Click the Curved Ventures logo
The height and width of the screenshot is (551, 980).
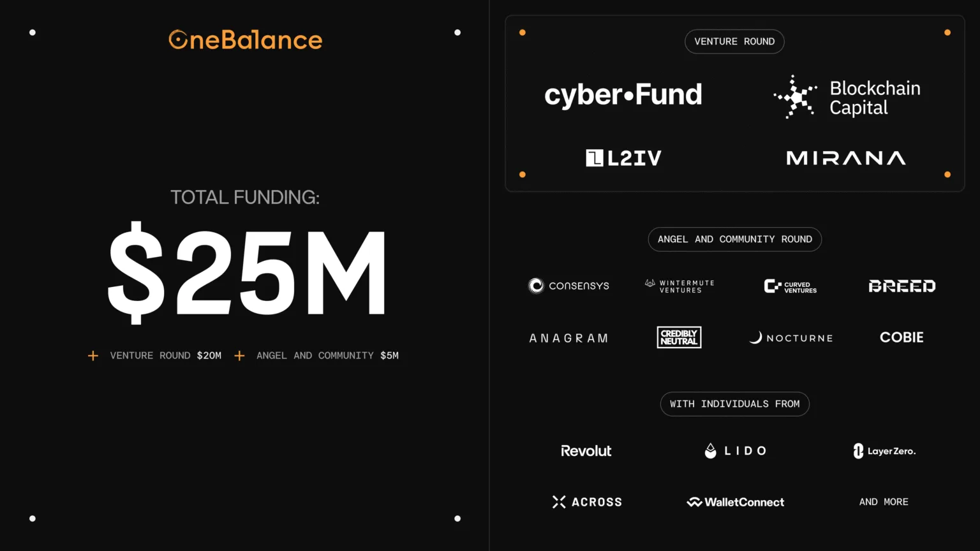[x=790, y=286]
